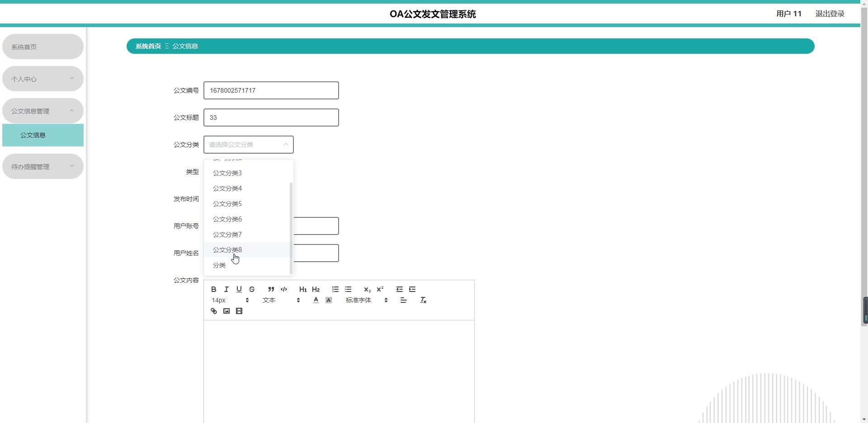Collapse 公文信息管理 sidebar menu
The image size is (868, 423).
click(x=43, y=111)
